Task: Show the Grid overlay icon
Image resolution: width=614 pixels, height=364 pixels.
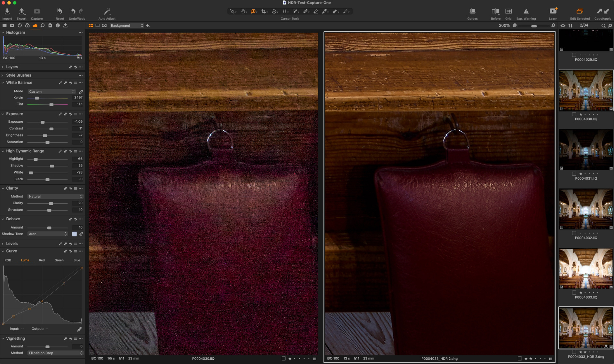Action: point(508,11)
